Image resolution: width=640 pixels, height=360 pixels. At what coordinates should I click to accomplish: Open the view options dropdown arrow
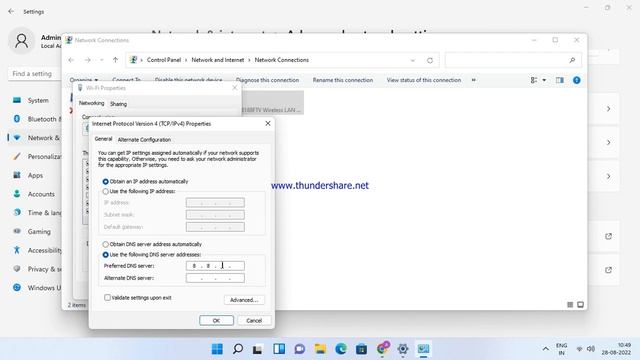click(544, 80)
